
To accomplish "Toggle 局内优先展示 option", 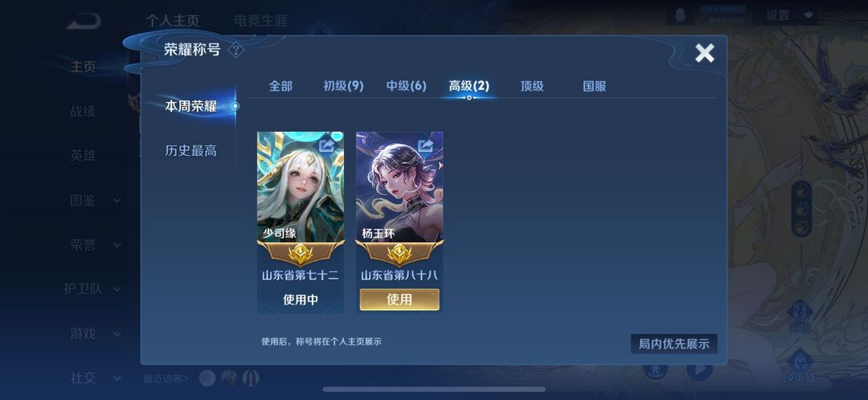I will pyautogui.click(x=674, y=344).
